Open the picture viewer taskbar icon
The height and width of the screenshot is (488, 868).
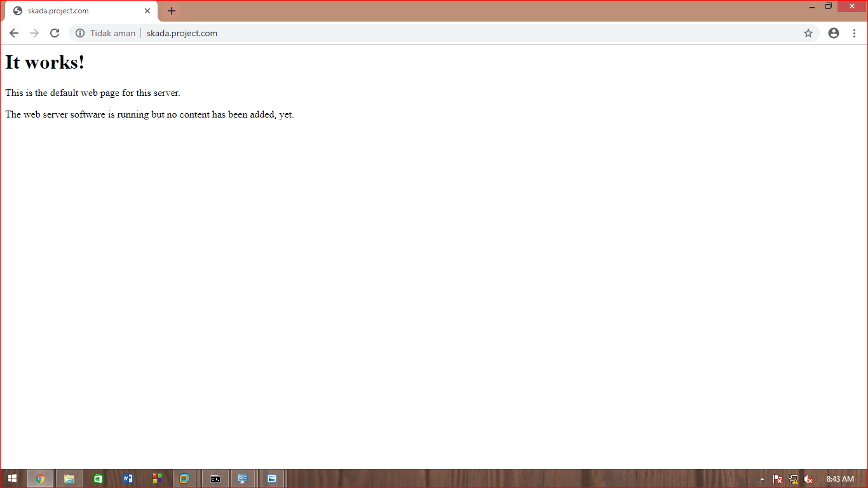(272, 478)
